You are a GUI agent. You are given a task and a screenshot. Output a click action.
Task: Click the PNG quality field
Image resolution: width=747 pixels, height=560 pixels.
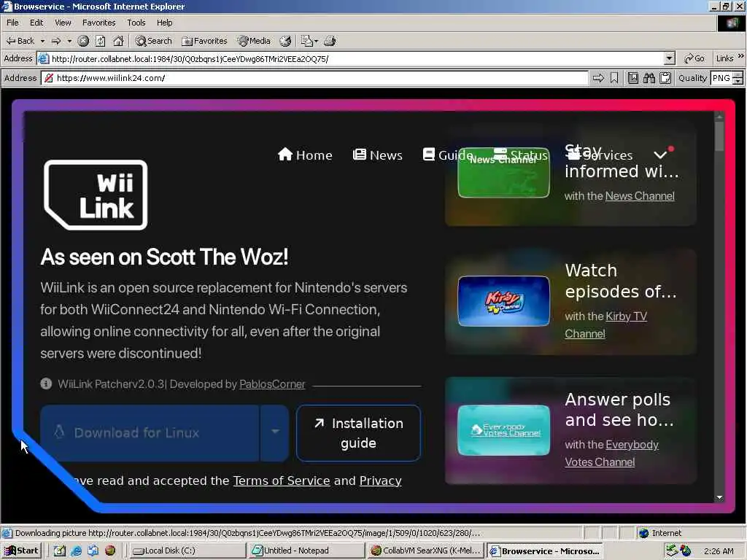coord(721,78)
